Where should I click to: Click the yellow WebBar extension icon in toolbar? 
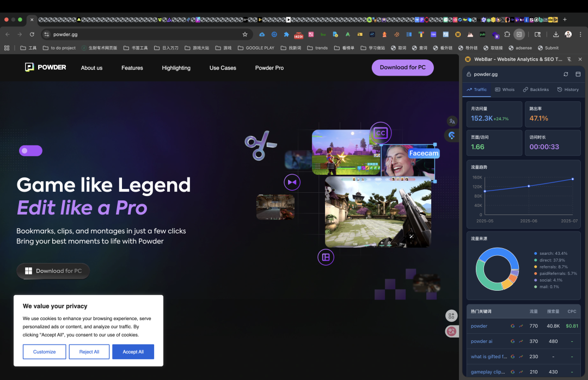click(x=458, y=34)
